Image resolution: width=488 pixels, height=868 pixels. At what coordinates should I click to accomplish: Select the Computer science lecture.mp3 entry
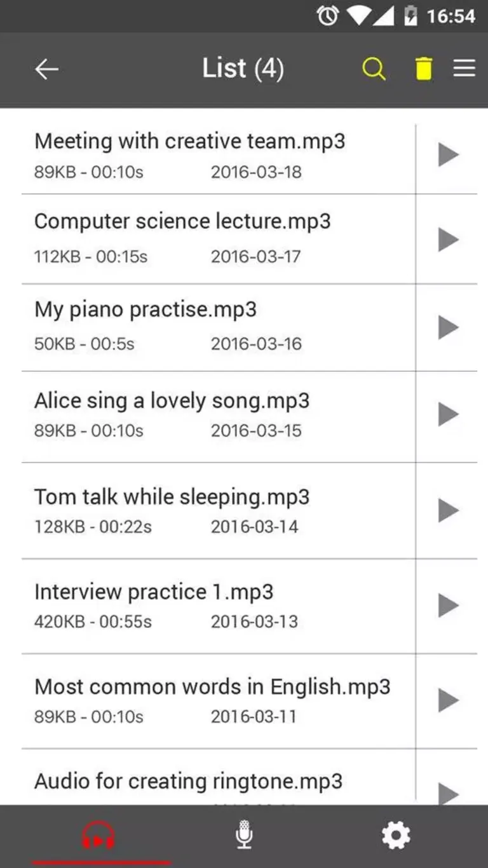pos(182,222)
